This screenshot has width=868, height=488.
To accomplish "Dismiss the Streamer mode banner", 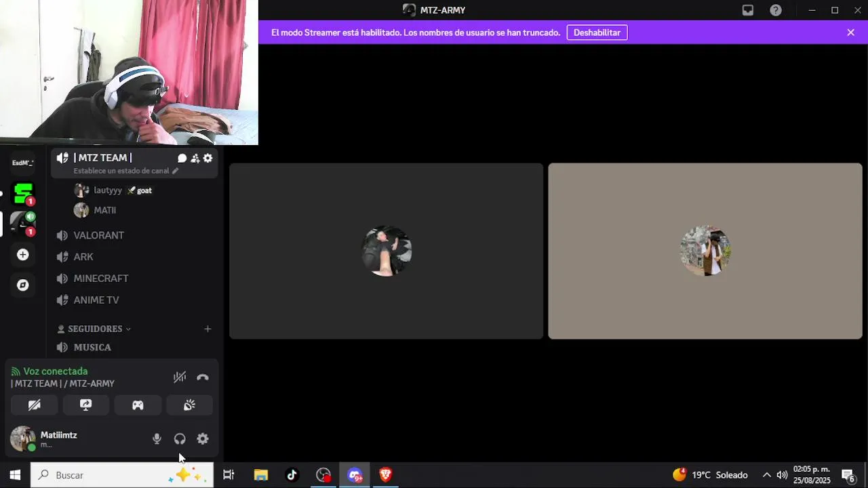I will click(850, 33).
